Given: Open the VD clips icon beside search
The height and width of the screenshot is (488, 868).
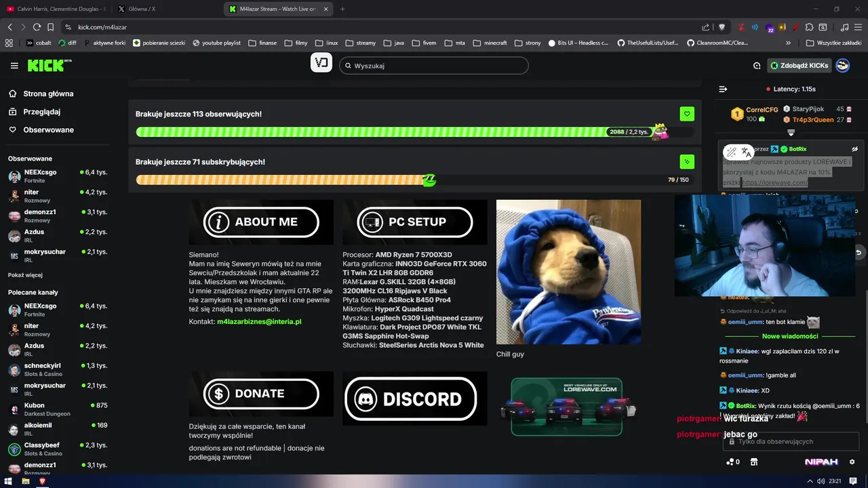Looking at the screenshot, I should 321,63.
